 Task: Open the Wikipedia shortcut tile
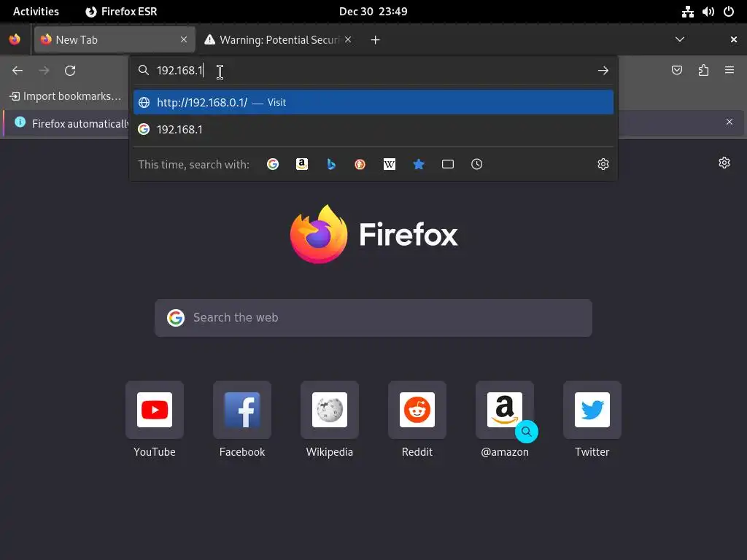coord(330,410)
